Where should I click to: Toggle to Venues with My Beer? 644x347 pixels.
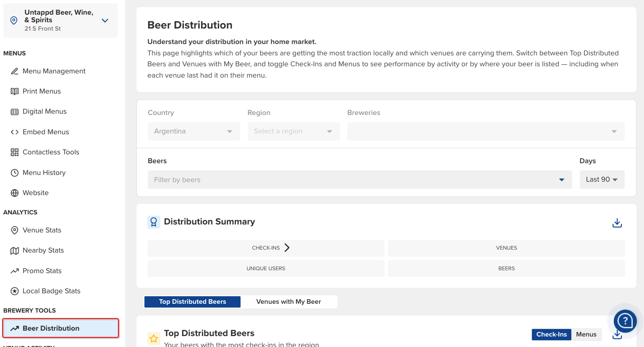[x=288, y=302]
